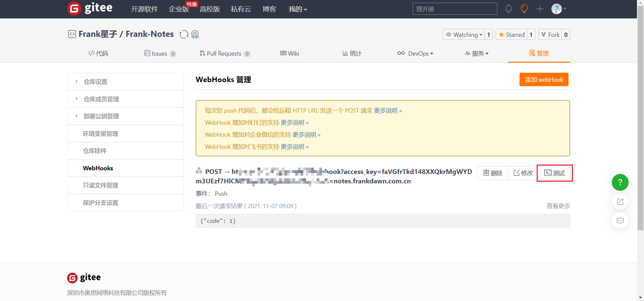Expand 仓库设置 in sidebar

coord(125,82)
